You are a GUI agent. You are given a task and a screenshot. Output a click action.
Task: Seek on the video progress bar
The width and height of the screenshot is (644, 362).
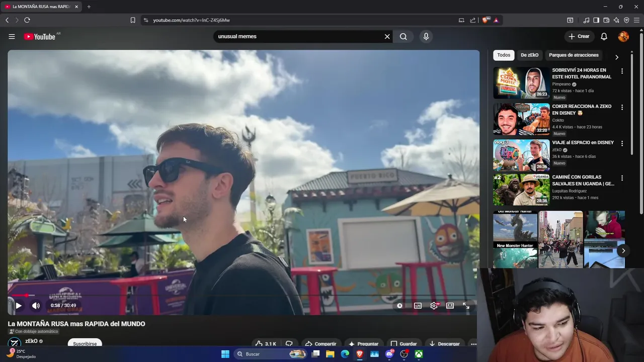pos(243,295)
